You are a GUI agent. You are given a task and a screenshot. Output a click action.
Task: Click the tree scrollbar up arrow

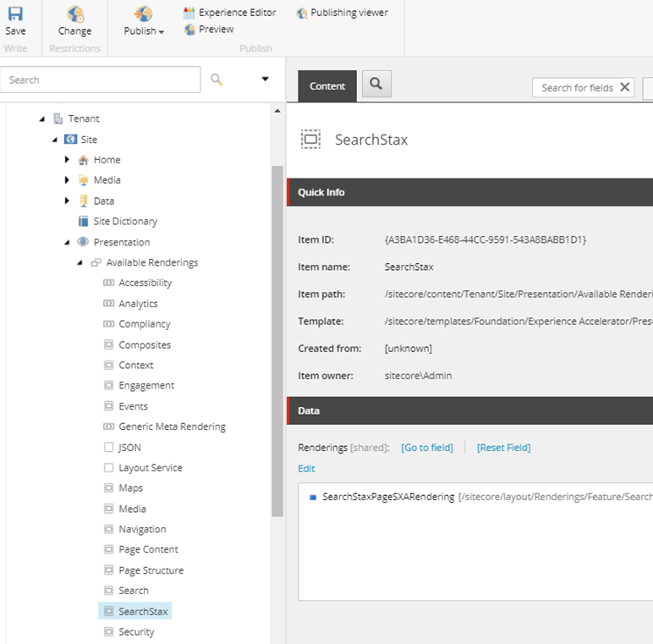[277, 111]
